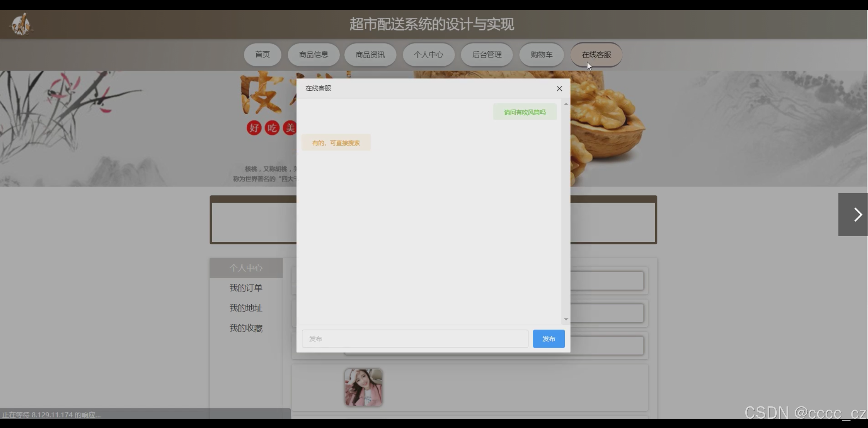Screen dimensions: 868x428
Task: Open 我的收藏 in the sidebar menu
Action: [x=246, y=328]
